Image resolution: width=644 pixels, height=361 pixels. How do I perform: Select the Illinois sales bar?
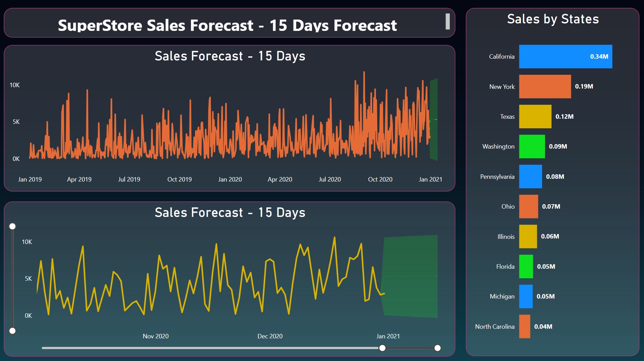coord(528,236)
